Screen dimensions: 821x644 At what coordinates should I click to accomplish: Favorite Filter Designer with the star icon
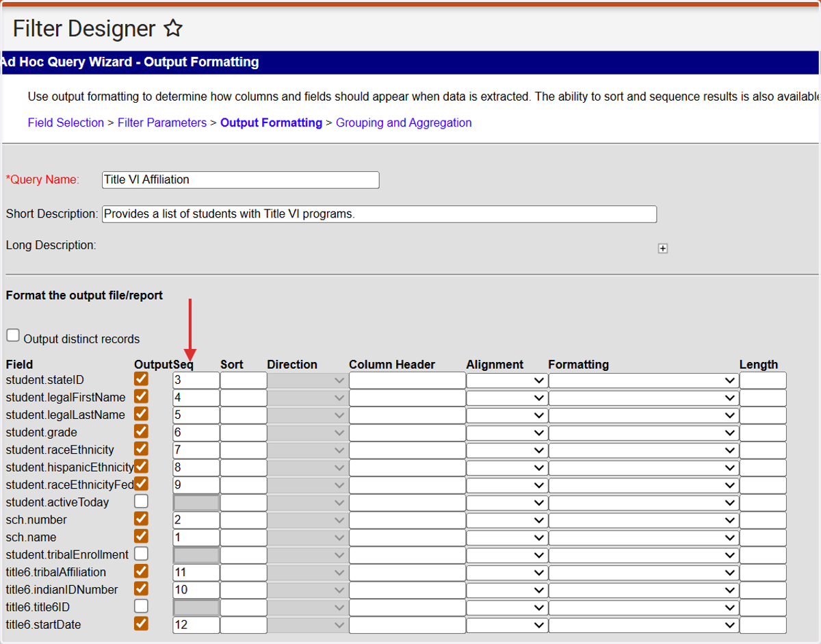click(x=173, y=29)
